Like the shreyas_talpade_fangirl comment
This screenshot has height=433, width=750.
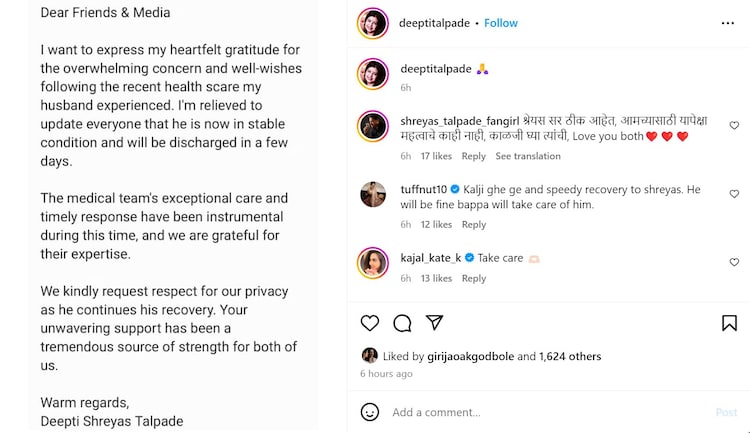[734, 126]
